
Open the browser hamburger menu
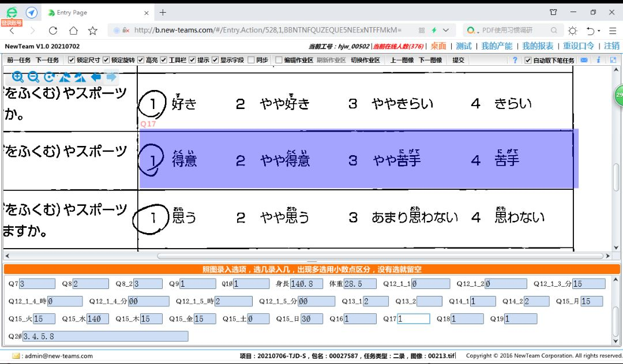pyautogui.click(x=612, y=31)
